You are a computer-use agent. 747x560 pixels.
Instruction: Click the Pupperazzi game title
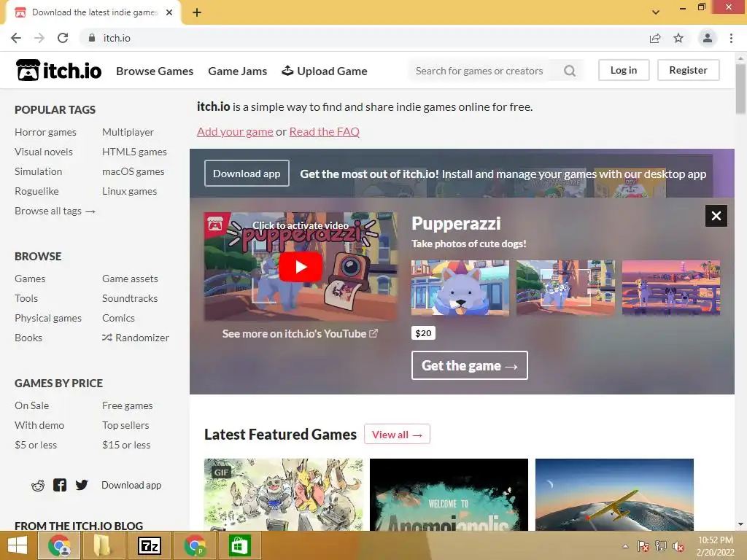tap(456, 223)
